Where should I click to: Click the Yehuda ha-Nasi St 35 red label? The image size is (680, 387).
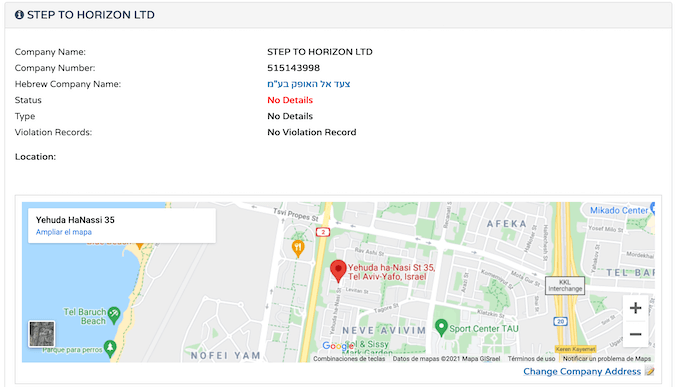(x=391, y=272)
